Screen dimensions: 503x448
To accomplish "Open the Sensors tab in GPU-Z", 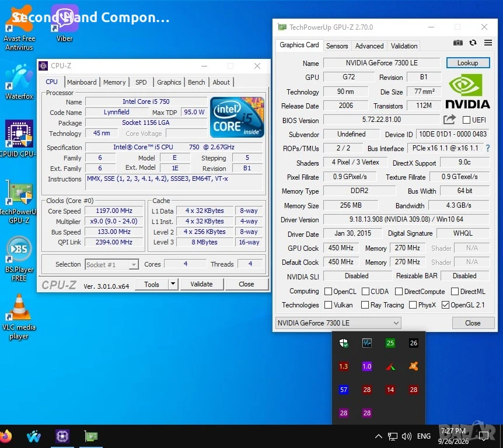I will tap(337, 46).
